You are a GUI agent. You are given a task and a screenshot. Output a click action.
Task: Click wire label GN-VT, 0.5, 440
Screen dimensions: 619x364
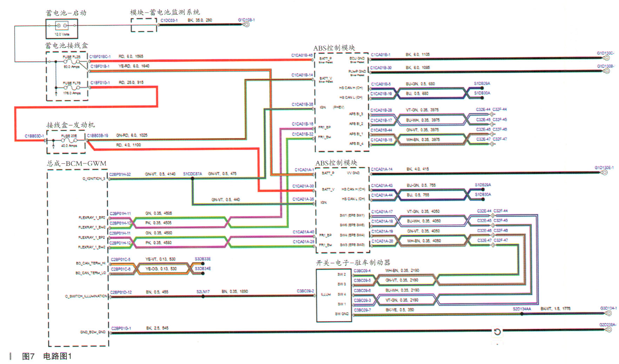pos(226,200)
